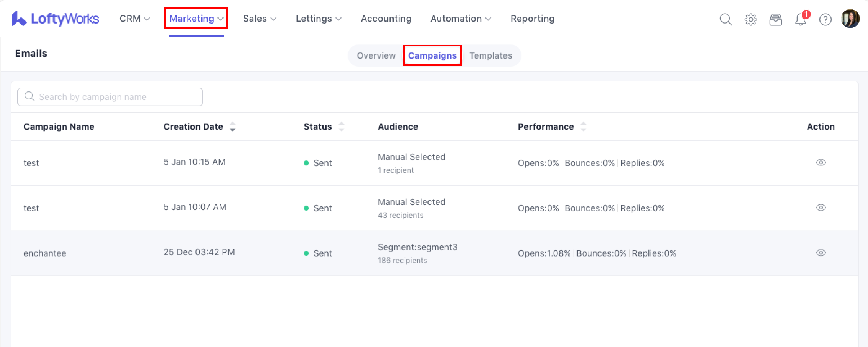Image resolution: width=868 pixels, height=347 pixels.
Task: Click the LoftyWorks logo
Action: [55, 19]
